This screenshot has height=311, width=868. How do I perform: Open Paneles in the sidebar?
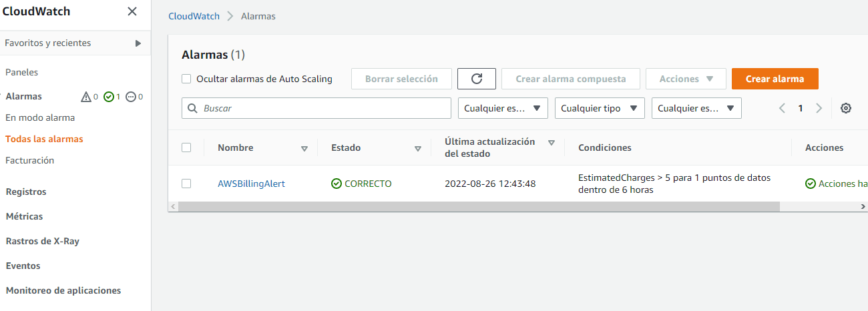pyautogui.click(x=22, y=72)
